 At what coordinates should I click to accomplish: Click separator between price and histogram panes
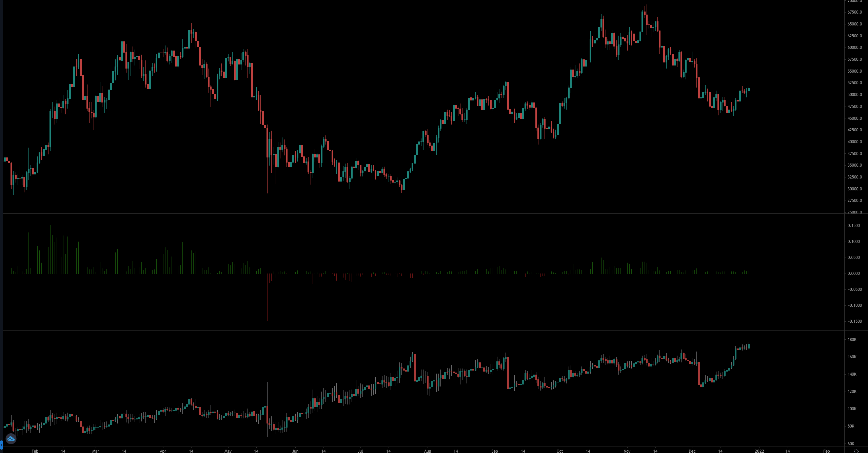[423, 213]
